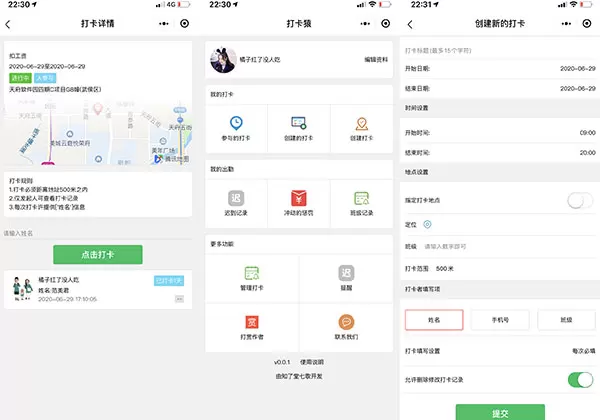Toggle the 指定打卡地点 switch
Image resolution: width=600 pixels, height=420 pixels.
point(580,200)
